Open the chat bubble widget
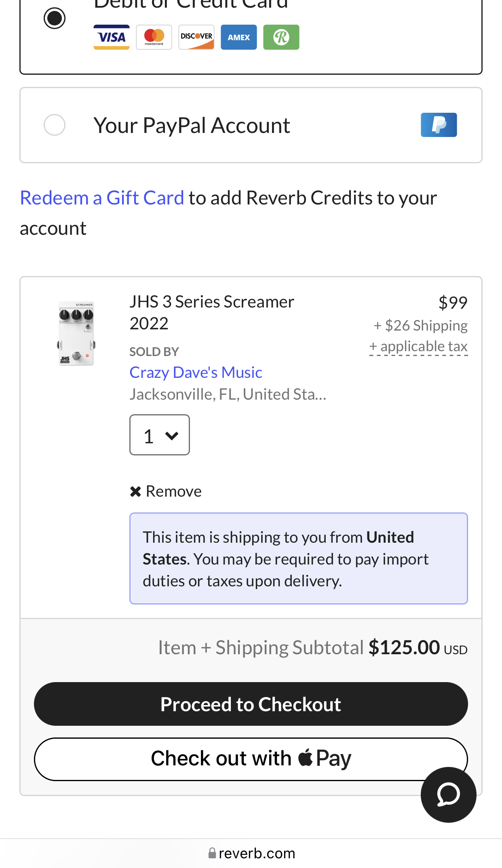Viewport: 502px width, 868px height. click(448, 794)
